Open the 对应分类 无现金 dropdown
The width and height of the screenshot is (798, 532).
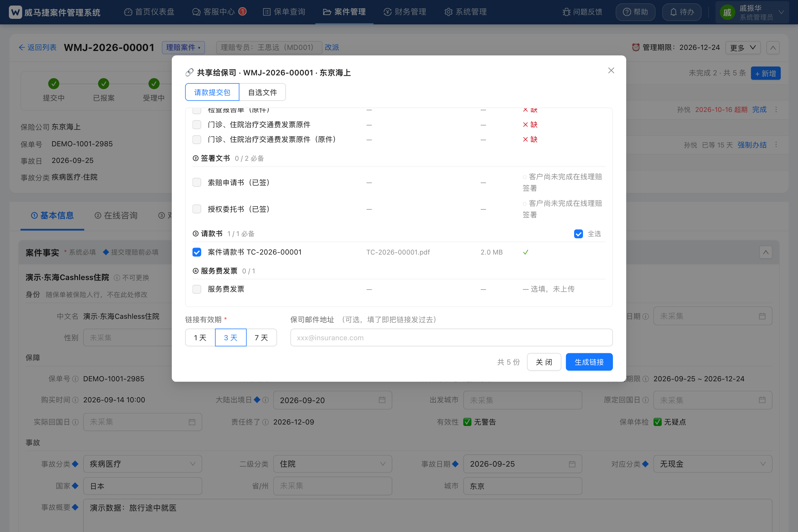[713, 464]
